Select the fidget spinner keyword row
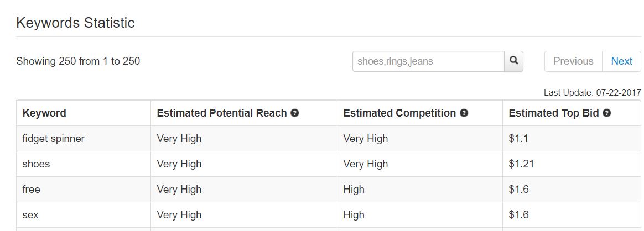This screenshot has width=644, height=231. (x=329, y=139)
